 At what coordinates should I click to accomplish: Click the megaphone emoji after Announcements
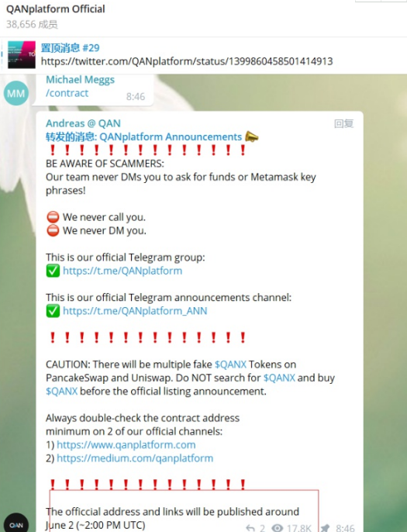click(251, 136)
